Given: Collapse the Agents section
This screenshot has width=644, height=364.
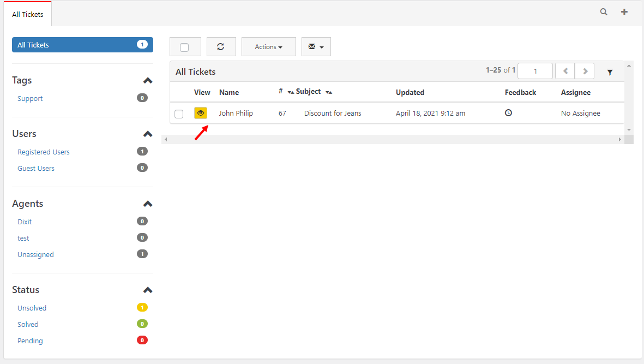Looking at the screenshot, I should (148, 204).
